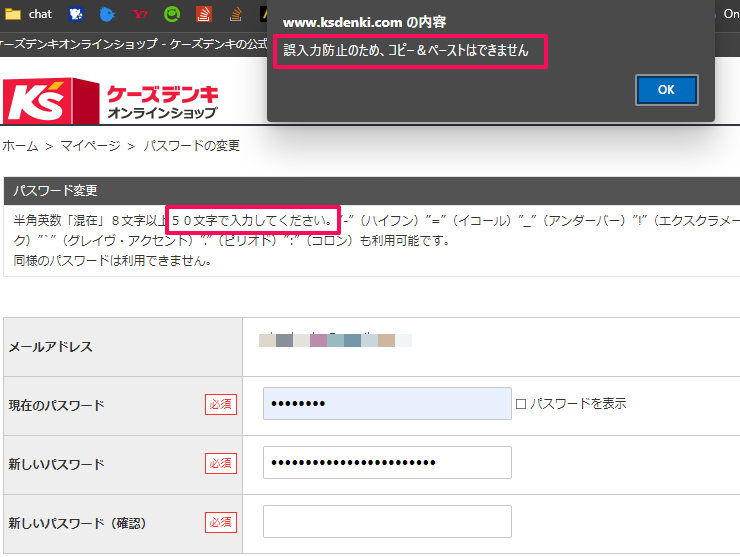740x557 pixels.
Task: Focus the 新しいパスワード（確認）input field
Action: click(x=387, y=522)
